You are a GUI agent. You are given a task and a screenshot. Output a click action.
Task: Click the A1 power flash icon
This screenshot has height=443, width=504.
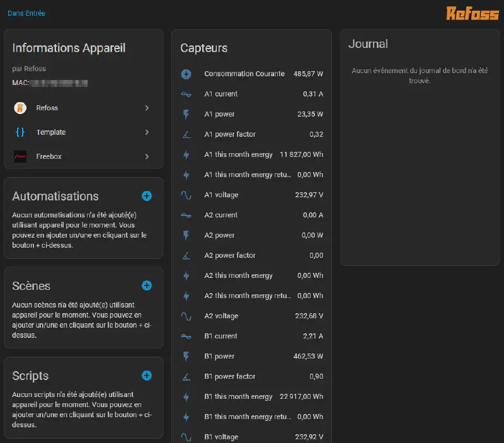click(186, 114)
